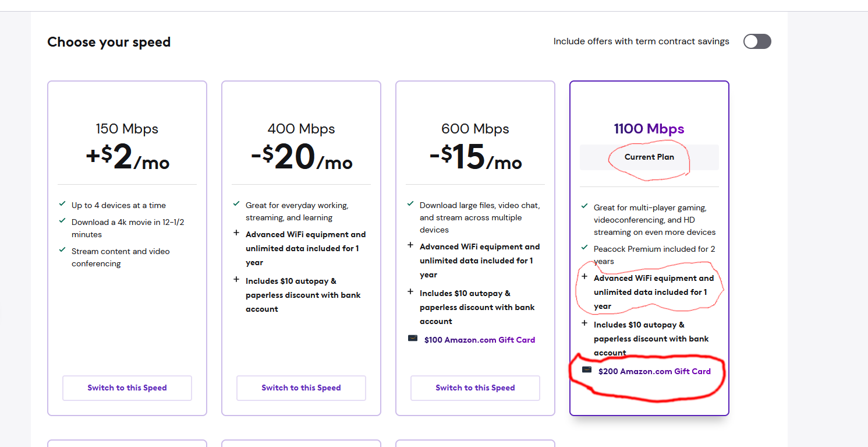Expand autopay discount plus icon in 1100 Mbps card
The width and height of the screenshot is (868, 447).
tap(584, 323)
